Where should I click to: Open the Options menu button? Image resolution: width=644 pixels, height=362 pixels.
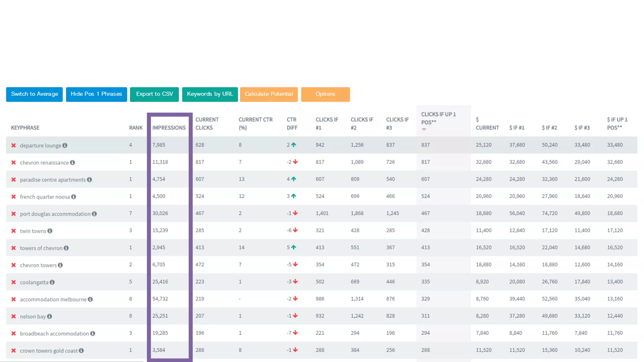tap(325, 94)
